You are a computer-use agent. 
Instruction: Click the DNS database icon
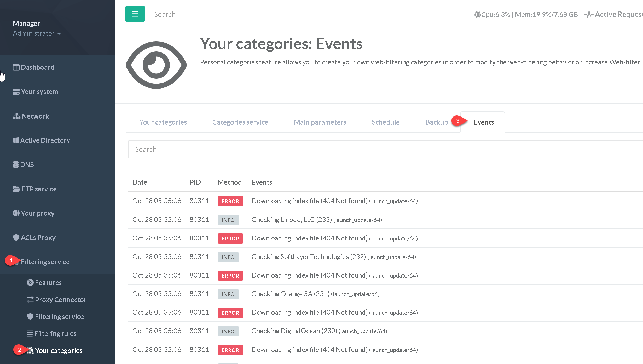point(16,165)
